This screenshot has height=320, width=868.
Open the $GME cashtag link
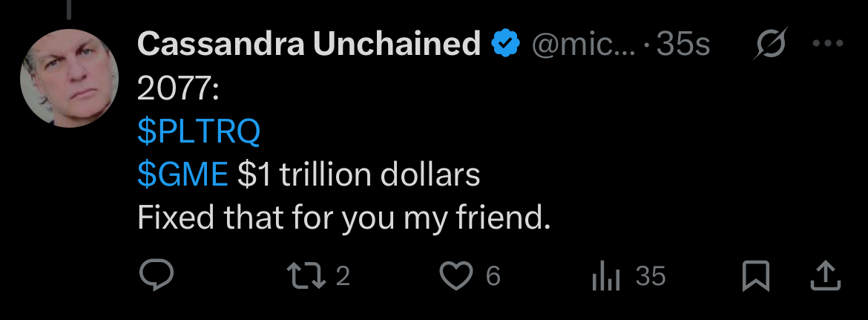tap(183, 175)
